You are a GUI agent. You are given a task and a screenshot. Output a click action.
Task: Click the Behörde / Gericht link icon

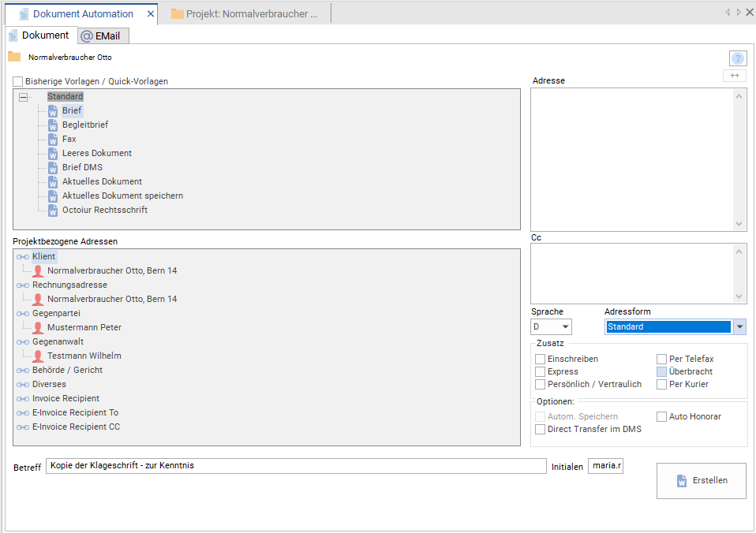tap(23, 371)
